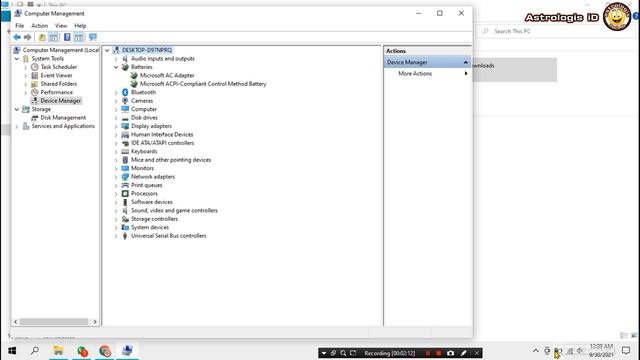Screen dimensions: 640x360
Task: Select Software devices category
Action: click(x=151, y=202)
